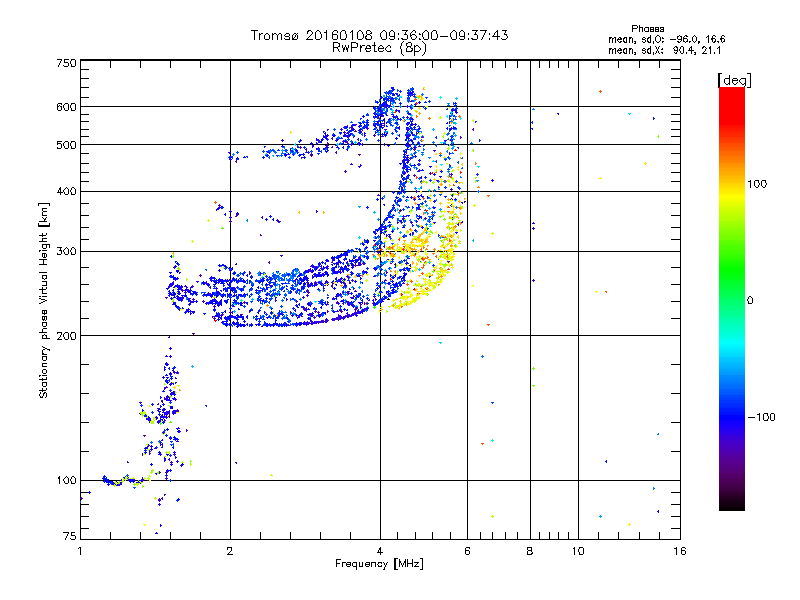800x600 pixels.
Task: Click the y-axis tick label '75'
Action: coord(70,536)
